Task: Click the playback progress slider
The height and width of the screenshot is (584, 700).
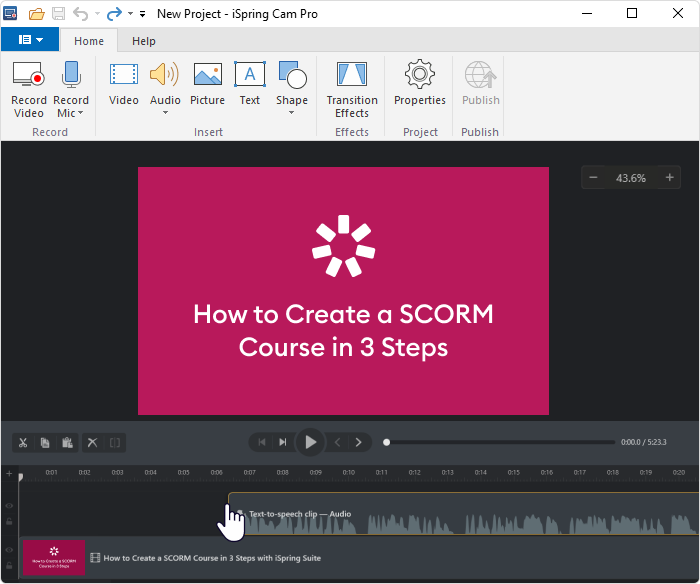Action: tap(499, 442)
